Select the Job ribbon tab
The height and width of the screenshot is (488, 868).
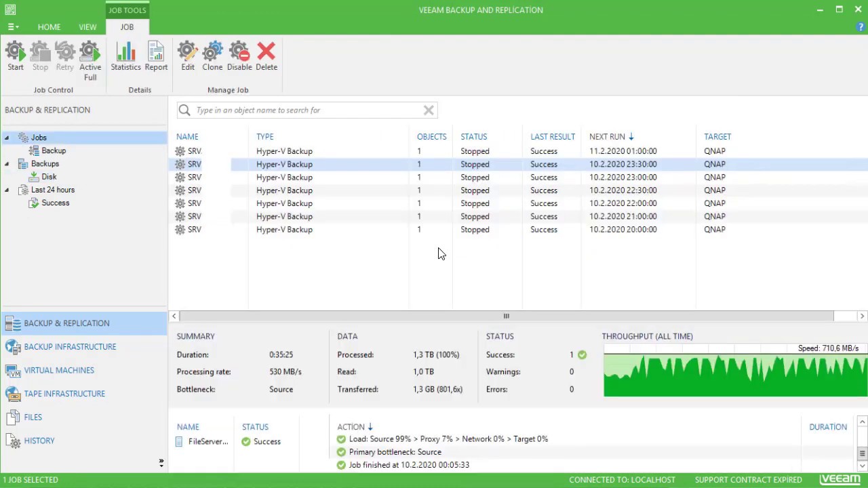click(x=127, y=27)
